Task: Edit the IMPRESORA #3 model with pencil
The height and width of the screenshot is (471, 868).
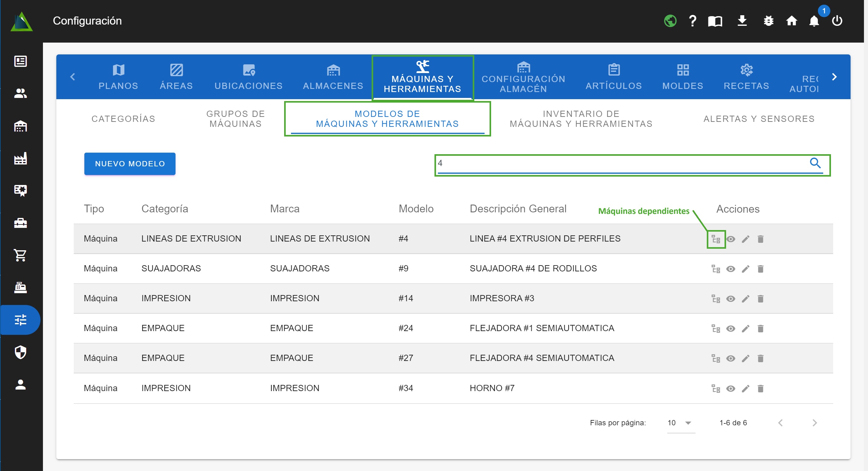Action: point(745,299)
